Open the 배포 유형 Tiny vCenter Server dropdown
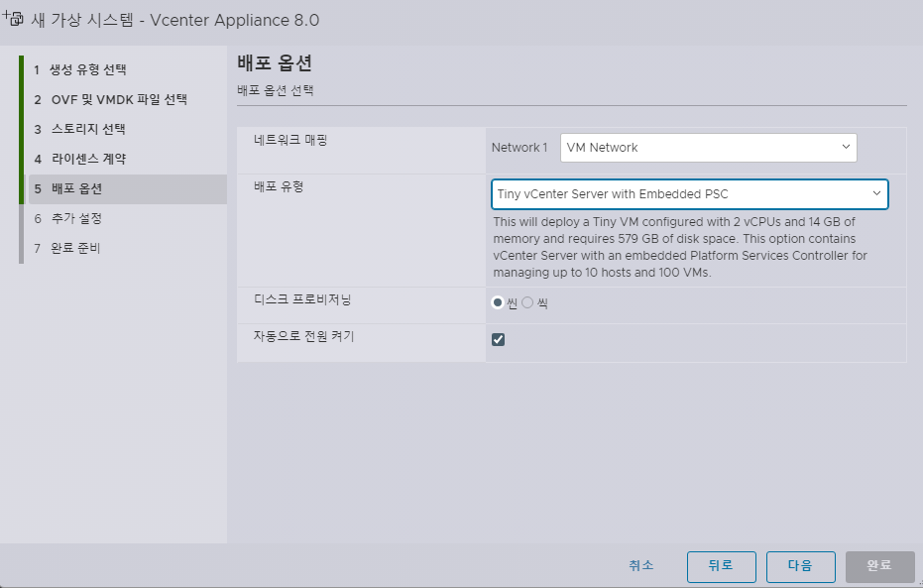 [689, 194]
